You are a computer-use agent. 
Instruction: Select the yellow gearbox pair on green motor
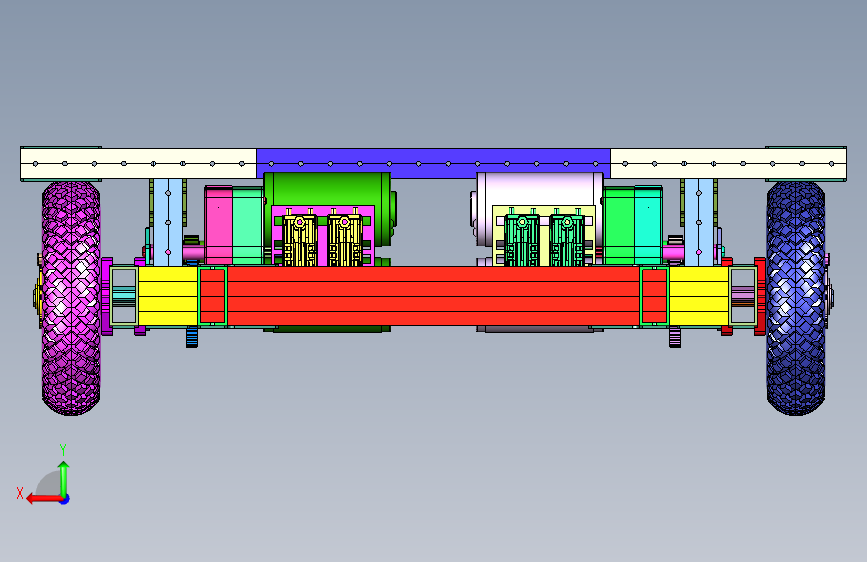(322, 240)
